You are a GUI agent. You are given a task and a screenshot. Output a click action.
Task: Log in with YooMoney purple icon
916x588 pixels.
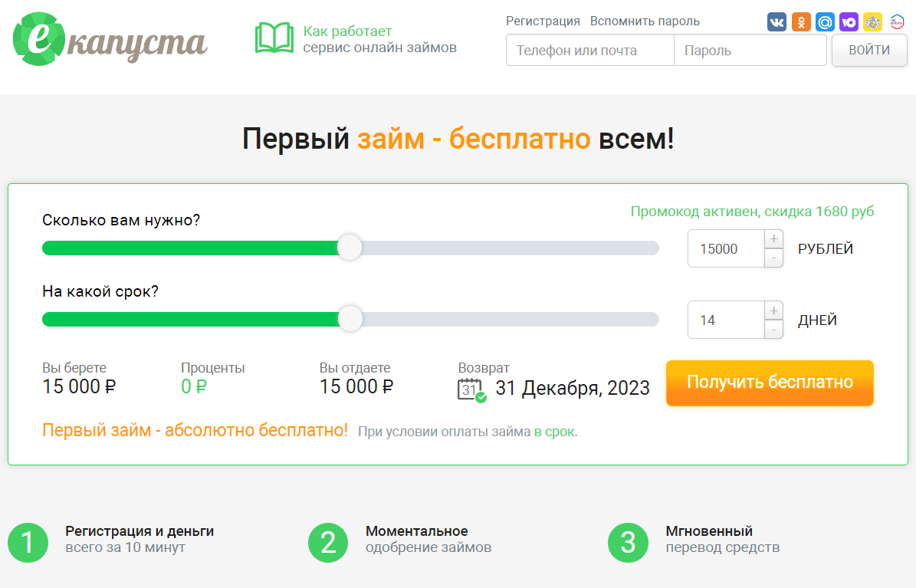(849, 22)
